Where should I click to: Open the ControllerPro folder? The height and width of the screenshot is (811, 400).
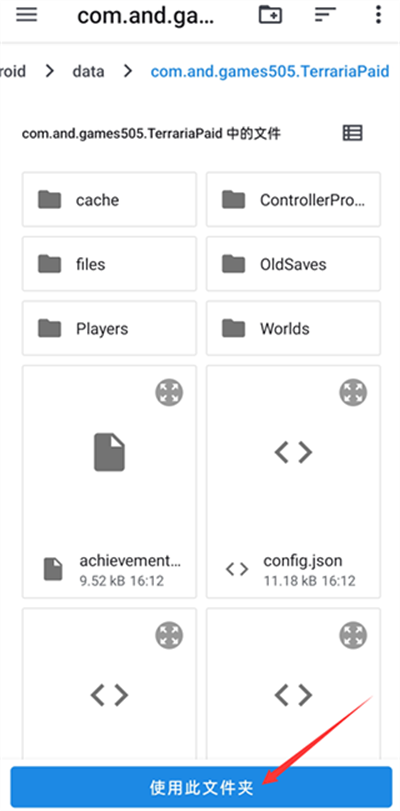tap(293, 200)
